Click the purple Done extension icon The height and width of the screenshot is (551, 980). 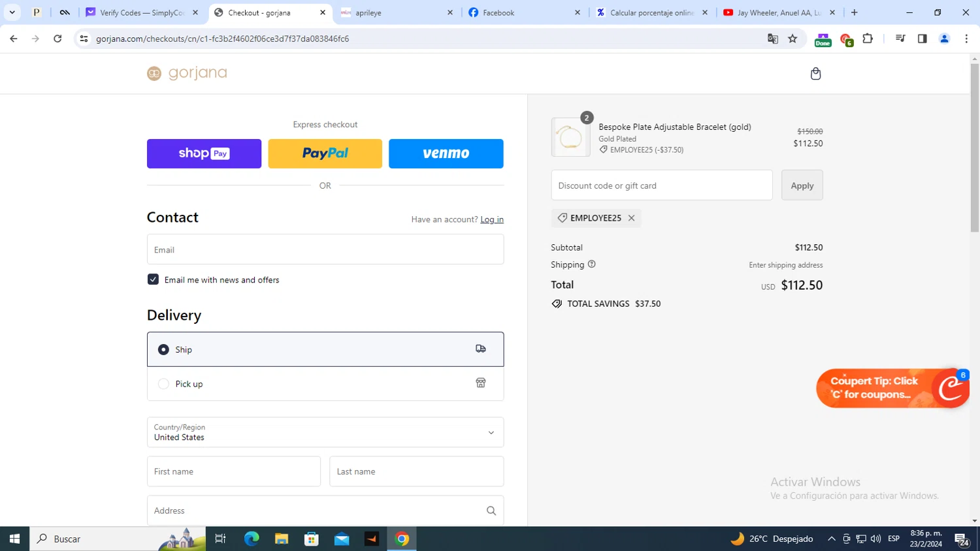point(823,40)
